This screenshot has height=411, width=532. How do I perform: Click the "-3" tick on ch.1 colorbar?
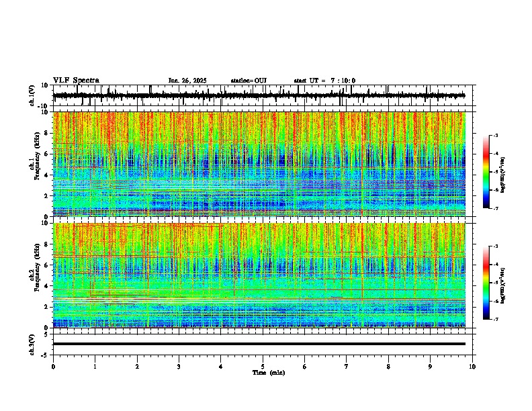coord(495,135)
